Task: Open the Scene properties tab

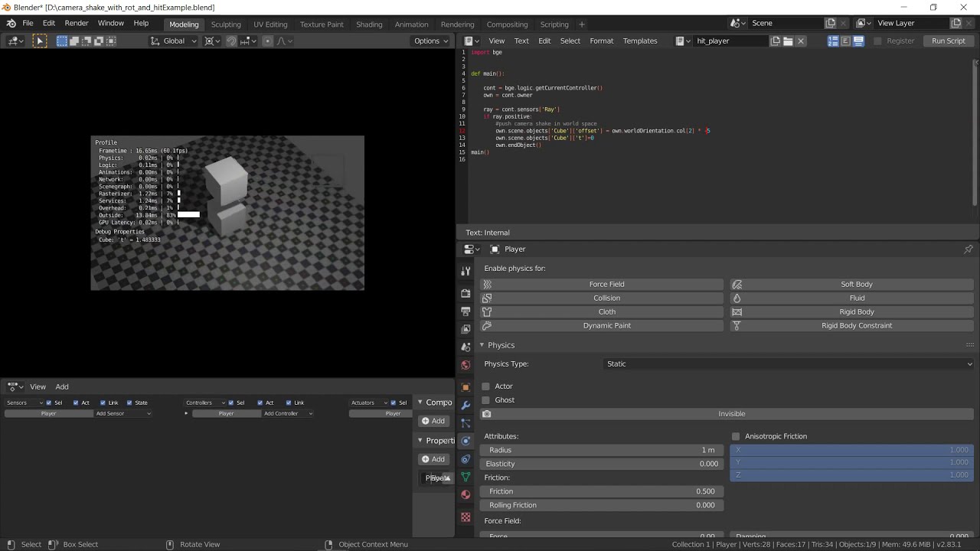Action: click(465, 347)
